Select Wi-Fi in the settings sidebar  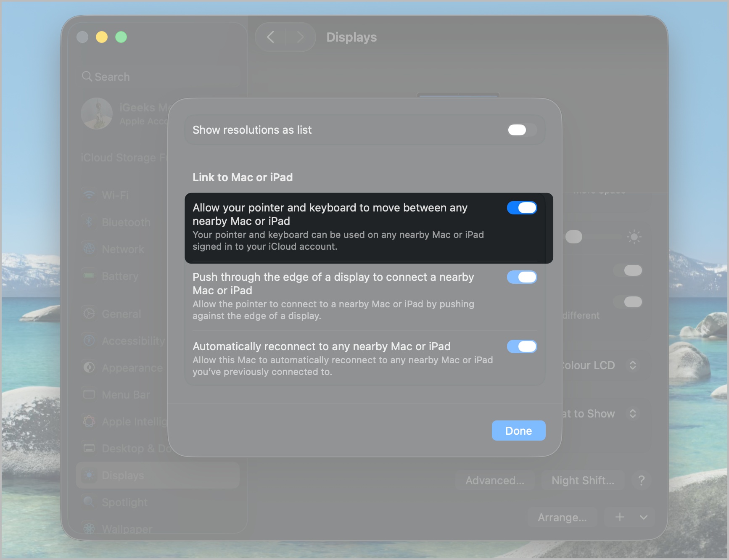coord(114,195)
